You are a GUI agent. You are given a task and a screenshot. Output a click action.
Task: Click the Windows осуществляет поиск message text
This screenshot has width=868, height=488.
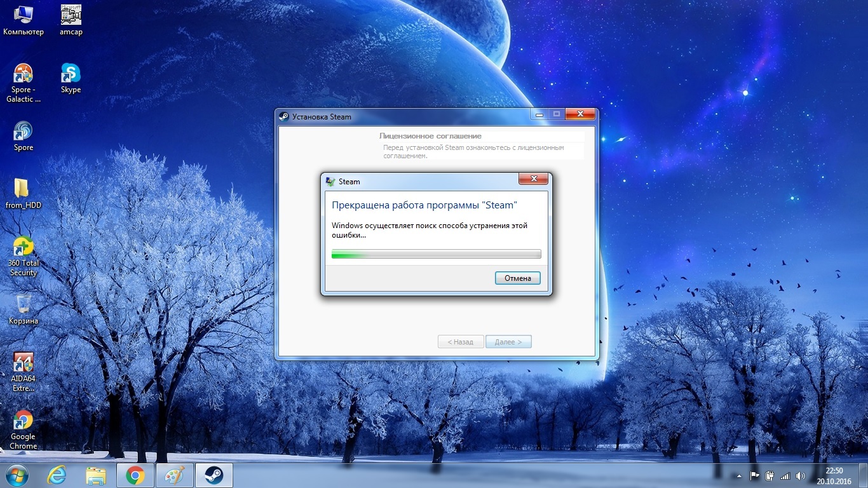[x=430, y=230]
